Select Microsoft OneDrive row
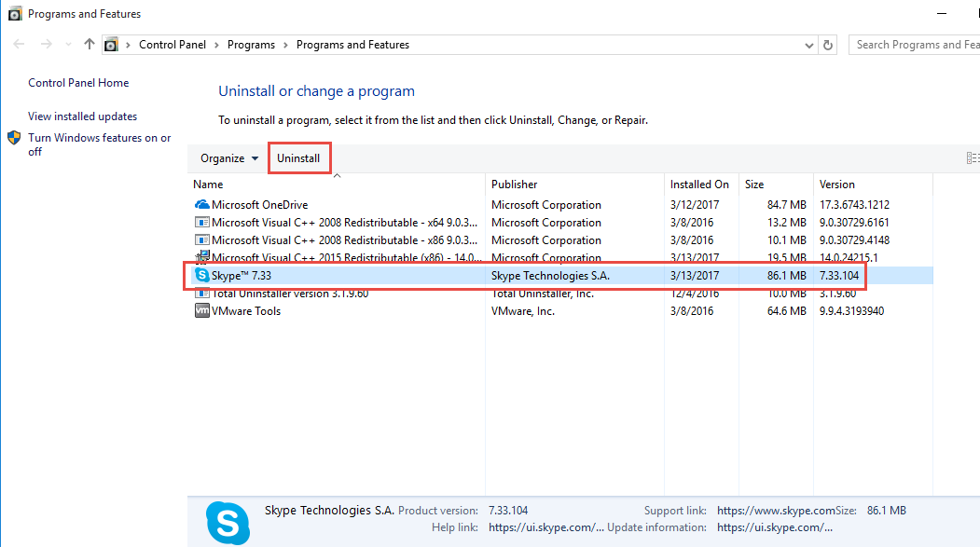The width and height of the screenshot is (980, 547). coord(560,205)
